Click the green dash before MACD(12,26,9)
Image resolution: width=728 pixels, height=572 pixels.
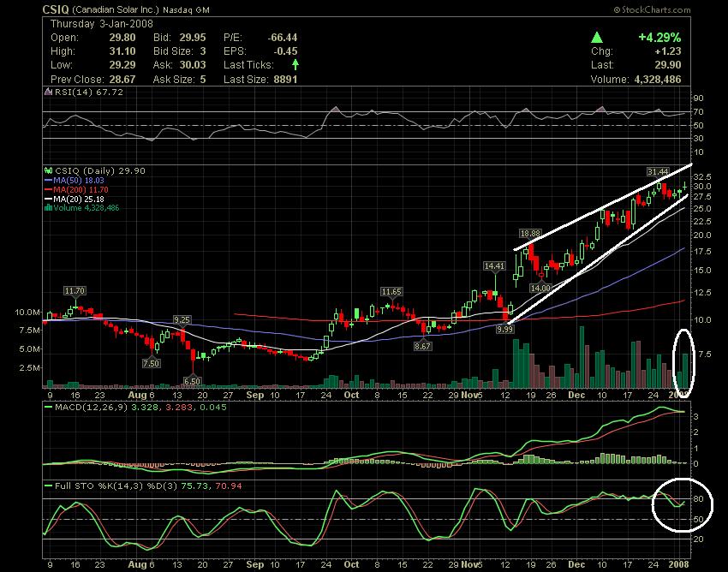coord(48,408)
